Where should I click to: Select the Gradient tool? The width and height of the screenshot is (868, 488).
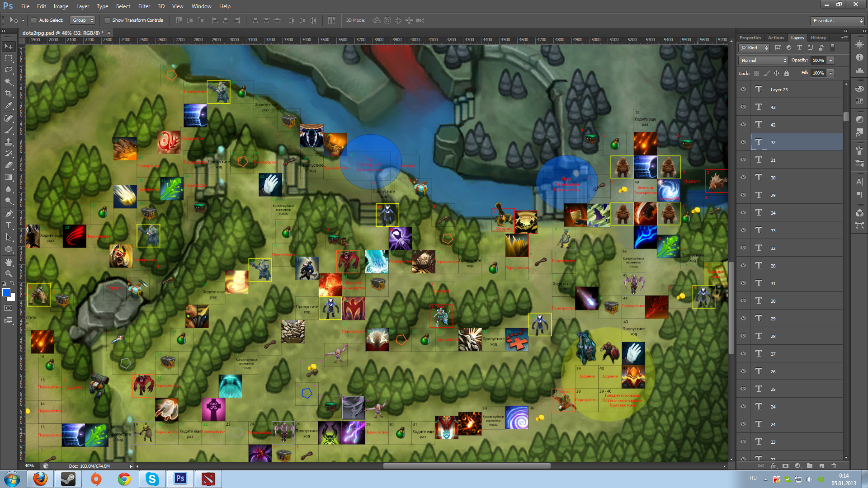tap(9, 177)
